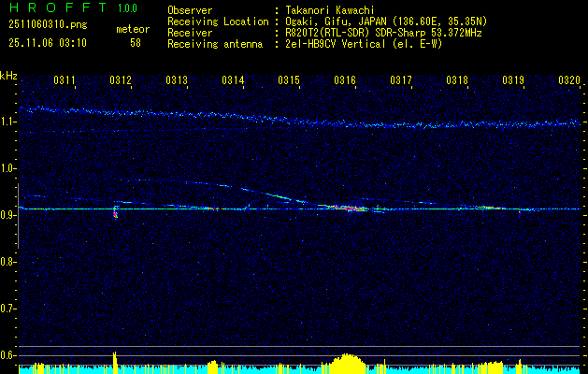Image resolution: width=588 pixels, height=374 pixels.
Task: Click the 1.1 frequency axis label
Action: (x=8, y=122)
